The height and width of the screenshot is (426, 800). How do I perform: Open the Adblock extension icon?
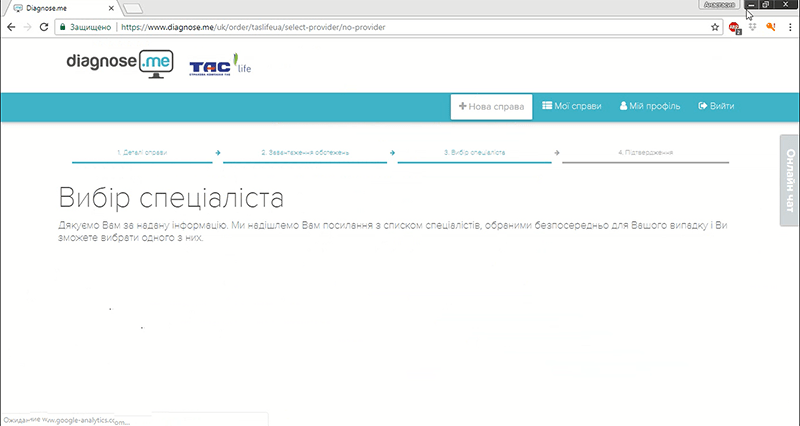pos(734,28)
